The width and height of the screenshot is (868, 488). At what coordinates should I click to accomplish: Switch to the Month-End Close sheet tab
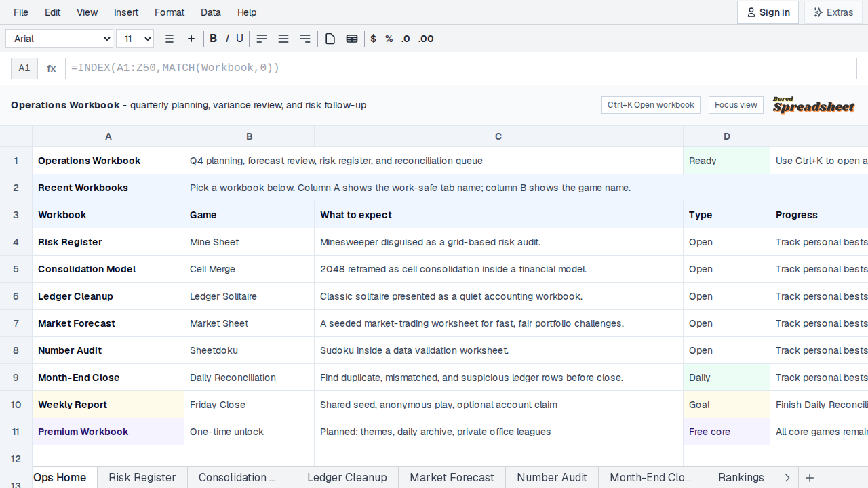652,478
